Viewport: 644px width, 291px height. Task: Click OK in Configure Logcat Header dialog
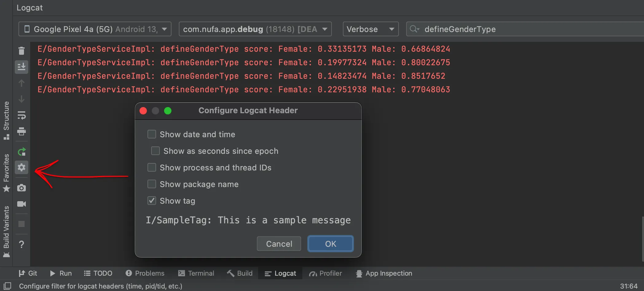330,244
